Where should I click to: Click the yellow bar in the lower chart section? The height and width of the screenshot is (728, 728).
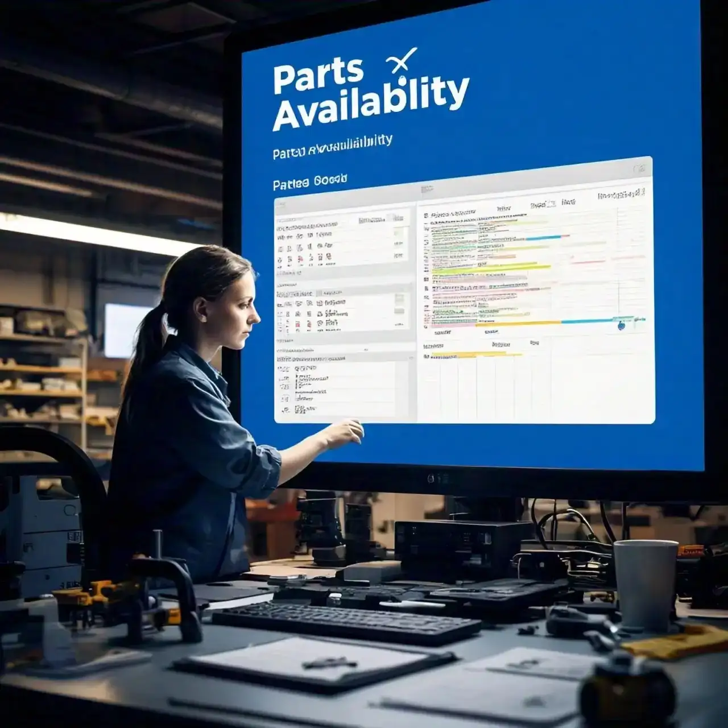tap(472, 355)
